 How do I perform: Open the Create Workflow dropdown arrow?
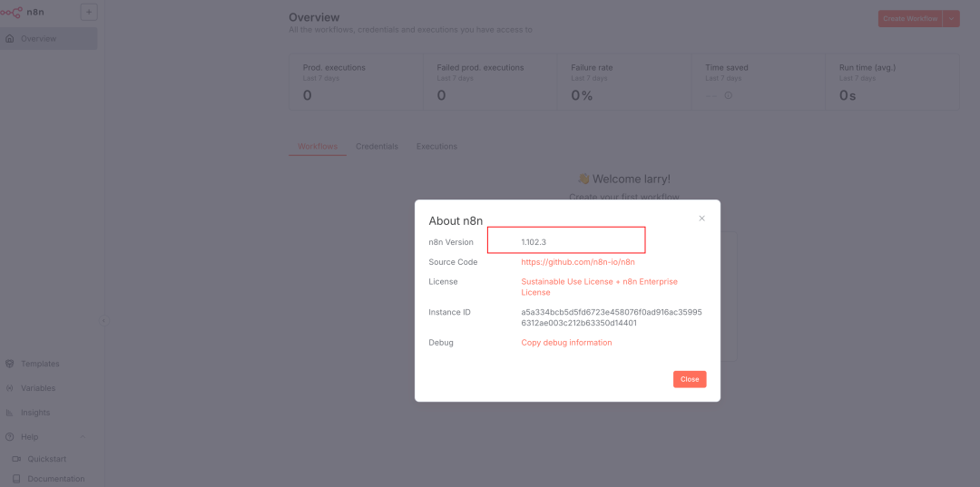pyautogui.click(x=951, y=18)
